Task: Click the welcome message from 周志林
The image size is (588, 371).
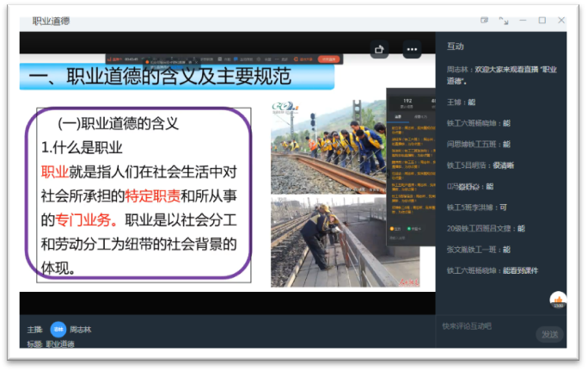Action: [499, 74]
